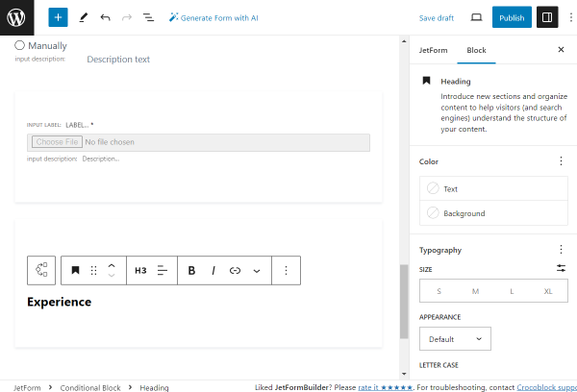Switch to the Block tab
The image size is (577, 392).
click(476, 50)
